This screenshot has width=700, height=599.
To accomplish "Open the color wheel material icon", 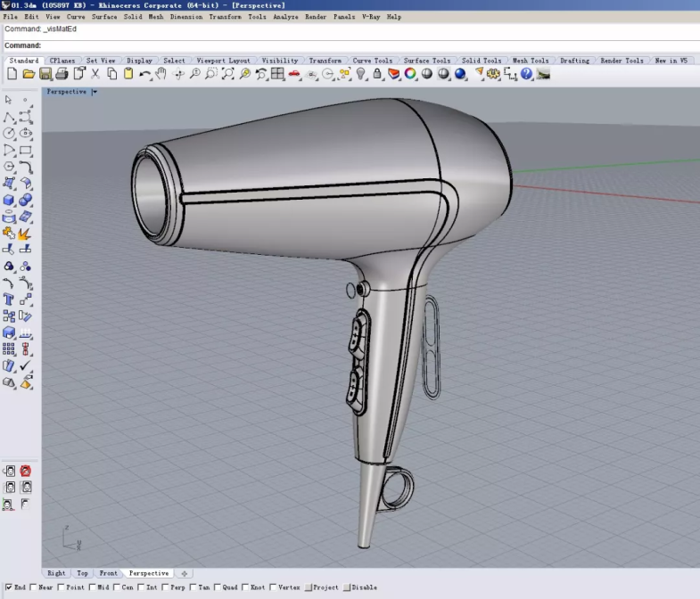I will coord(410,74).
